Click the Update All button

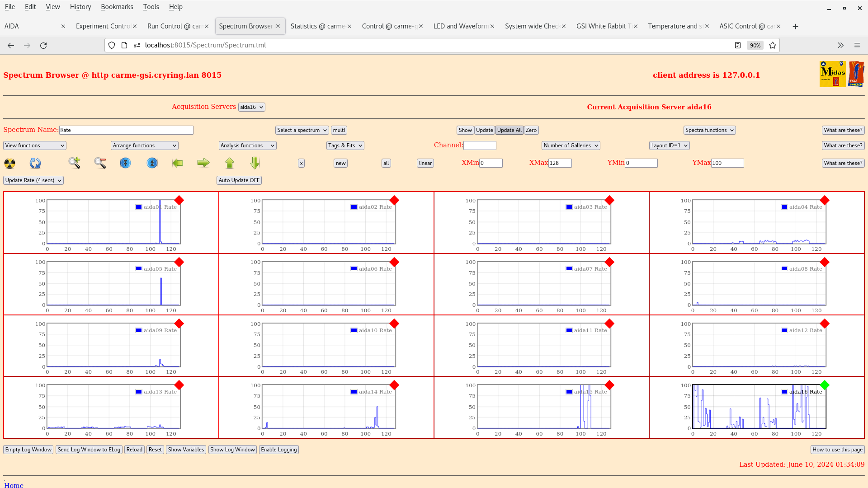click(x=509, y=130)
